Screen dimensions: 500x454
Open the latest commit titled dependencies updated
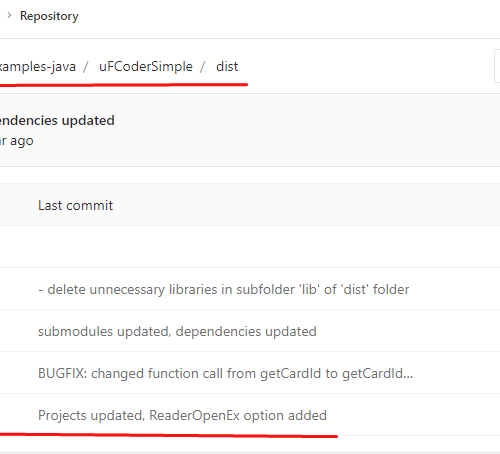57,120
